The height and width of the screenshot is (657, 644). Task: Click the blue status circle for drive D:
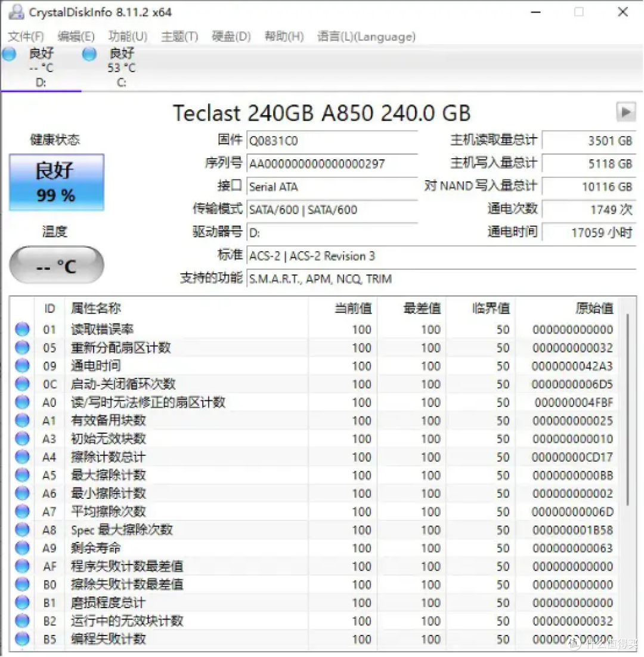9,54
